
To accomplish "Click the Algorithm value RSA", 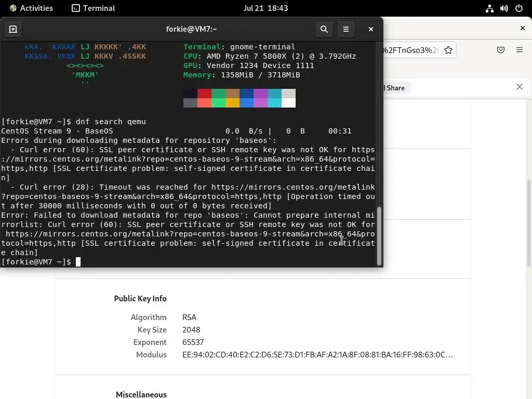I will coord(189,317).
